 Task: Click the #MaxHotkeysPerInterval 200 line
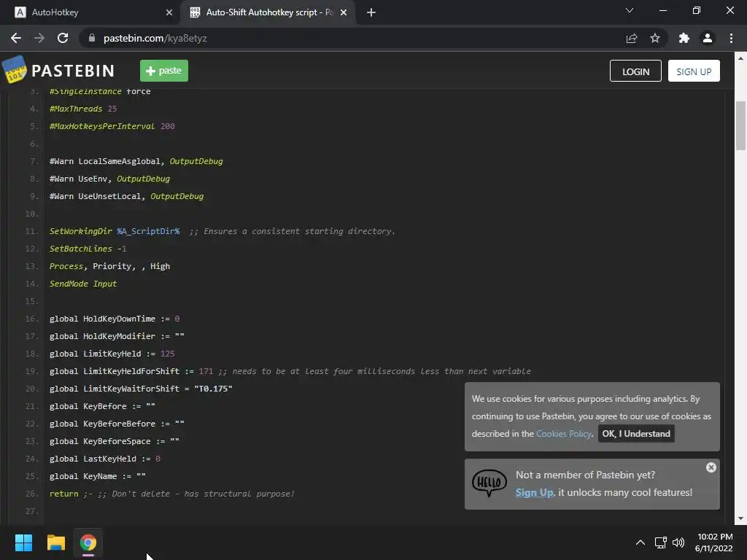click(x=112, y=126)
